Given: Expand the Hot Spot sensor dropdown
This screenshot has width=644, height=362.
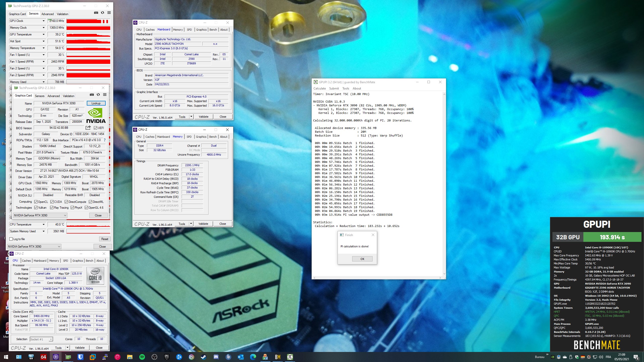Looking at the screenshot, I should [44, 41].
